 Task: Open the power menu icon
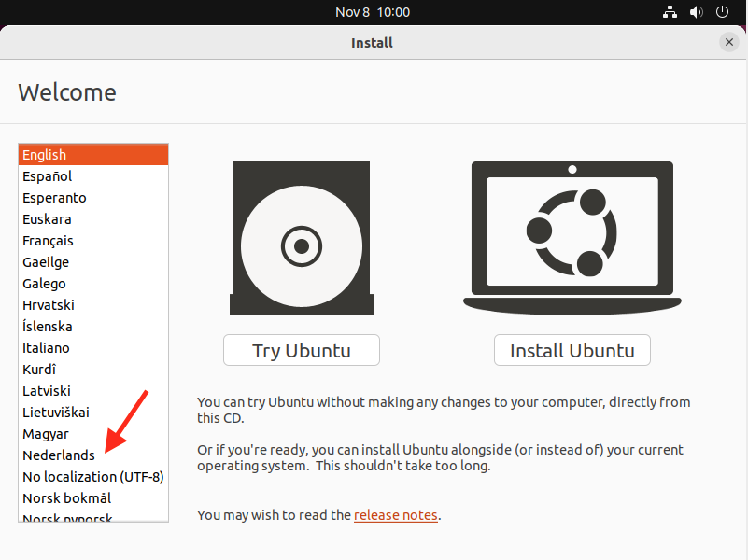click(722, 12)
